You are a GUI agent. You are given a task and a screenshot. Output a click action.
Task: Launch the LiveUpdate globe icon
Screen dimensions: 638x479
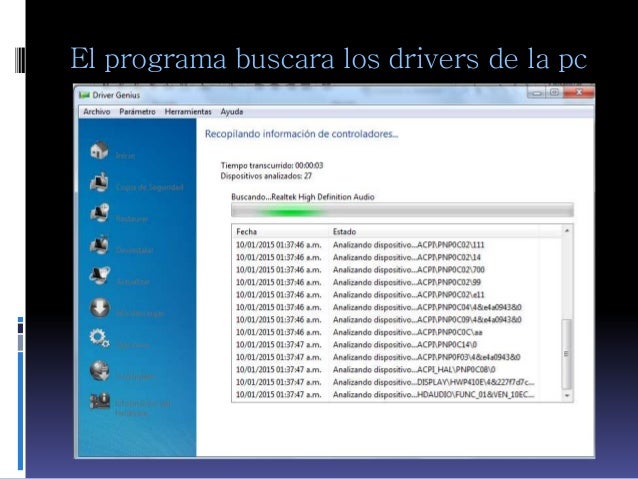[x=99, y=370]
